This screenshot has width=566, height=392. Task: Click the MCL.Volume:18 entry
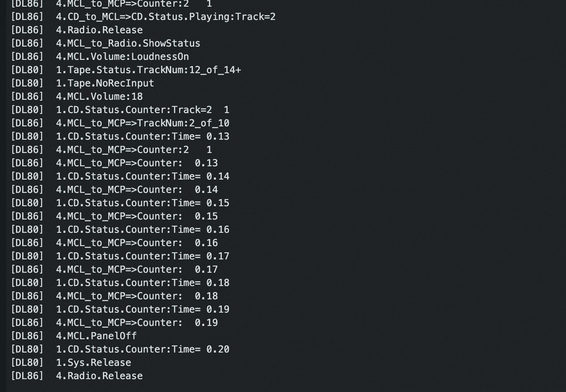[77, 97]
